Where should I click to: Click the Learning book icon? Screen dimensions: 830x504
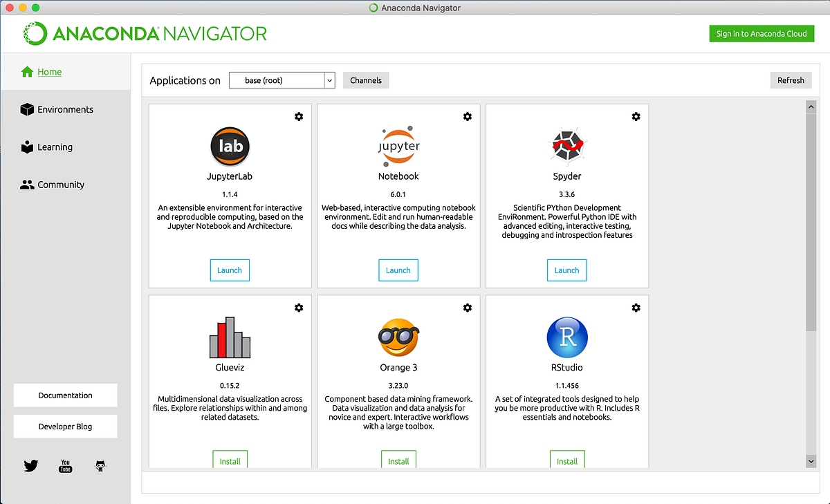[27, 147]
